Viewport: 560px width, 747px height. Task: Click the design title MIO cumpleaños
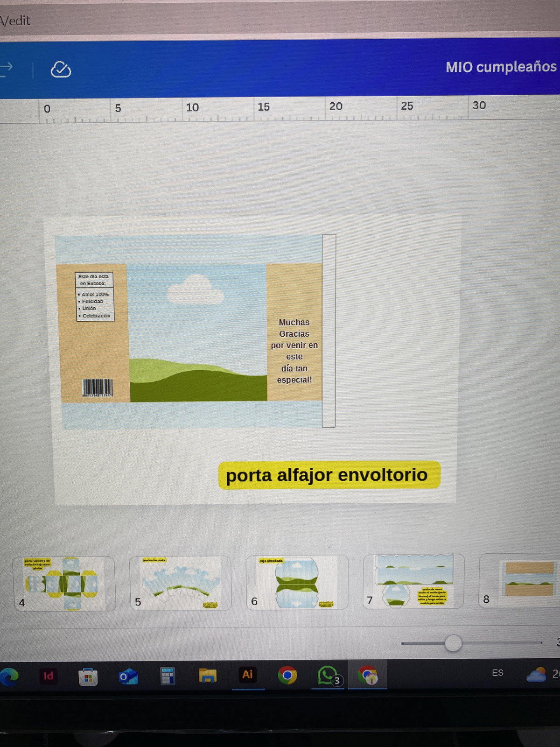(x=501, y=67)
